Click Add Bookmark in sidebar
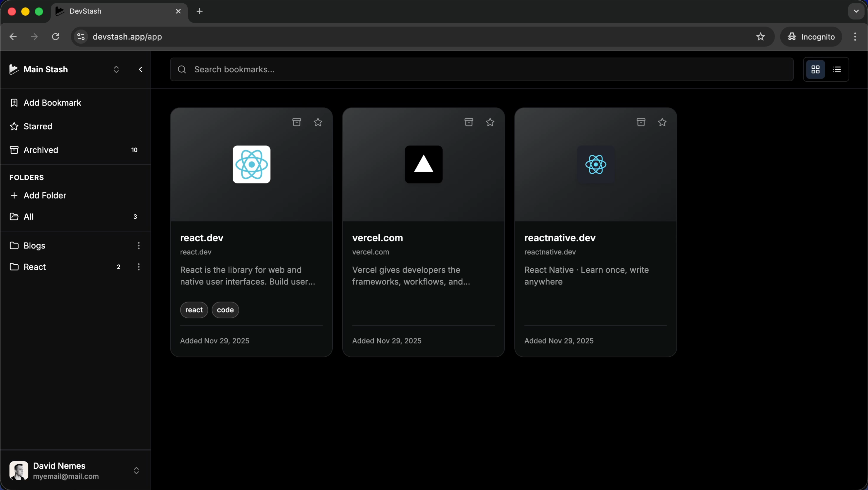The height and width of the screenshot is (490, 868). (x=52, y=103)
